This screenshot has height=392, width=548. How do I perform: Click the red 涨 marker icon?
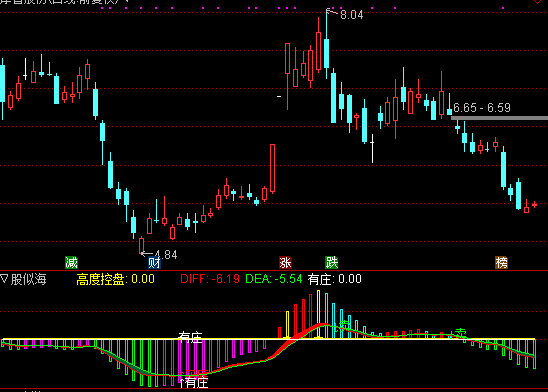point(285,262)
